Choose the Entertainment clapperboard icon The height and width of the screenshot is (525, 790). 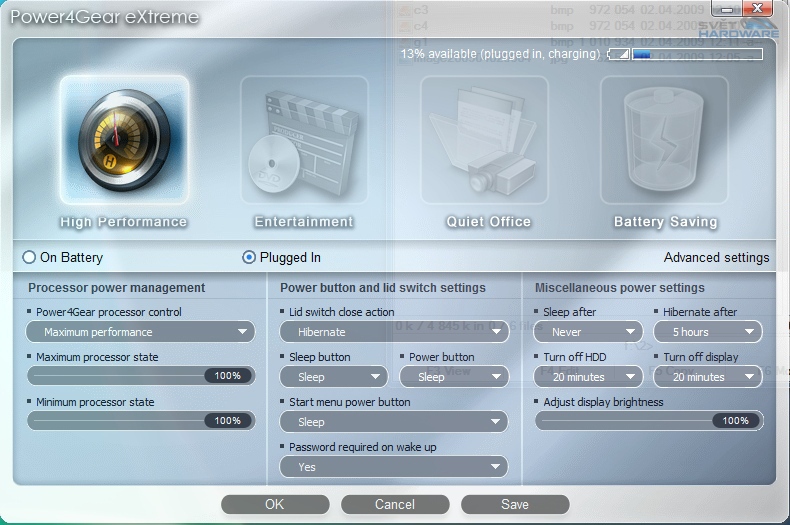[303, 140]
